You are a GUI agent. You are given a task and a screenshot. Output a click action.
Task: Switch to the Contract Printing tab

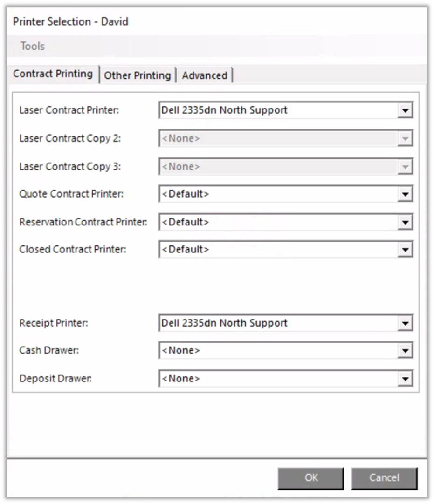(53, 74)
